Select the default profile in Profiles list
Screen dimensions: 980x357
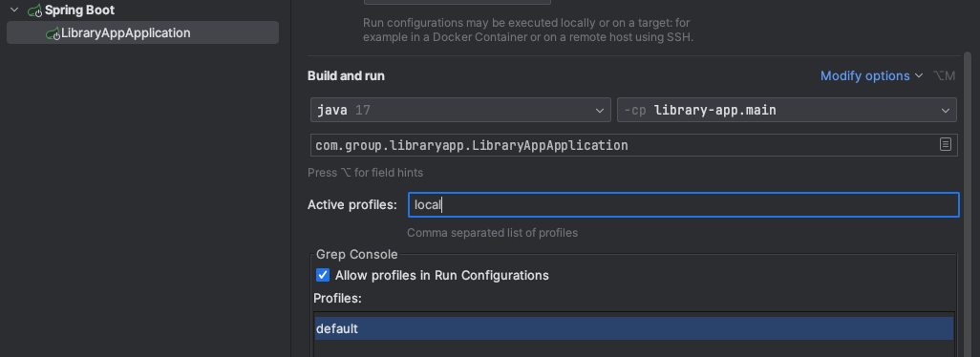[x=633, y=328]
